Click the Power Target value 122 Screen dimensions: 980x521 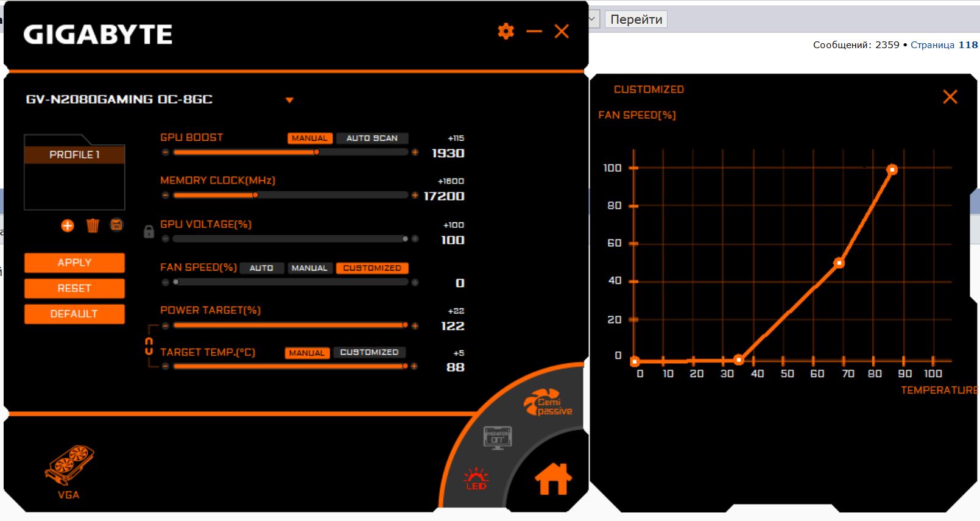point(453,327)
